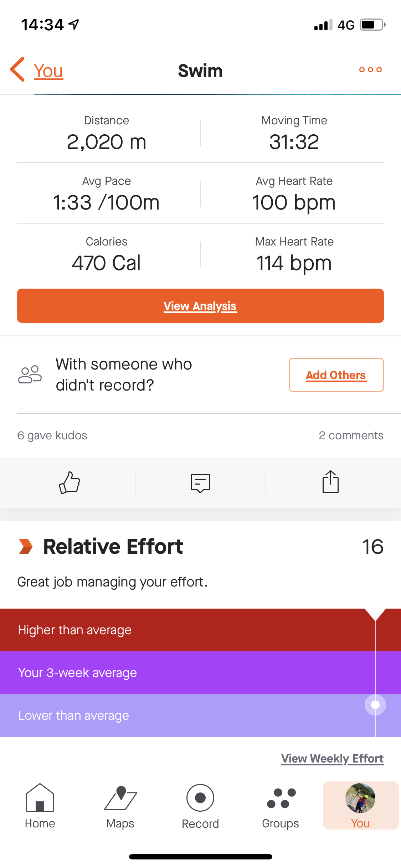
Task: Open the three-dot more options menu
Action: tap(370, 70)
